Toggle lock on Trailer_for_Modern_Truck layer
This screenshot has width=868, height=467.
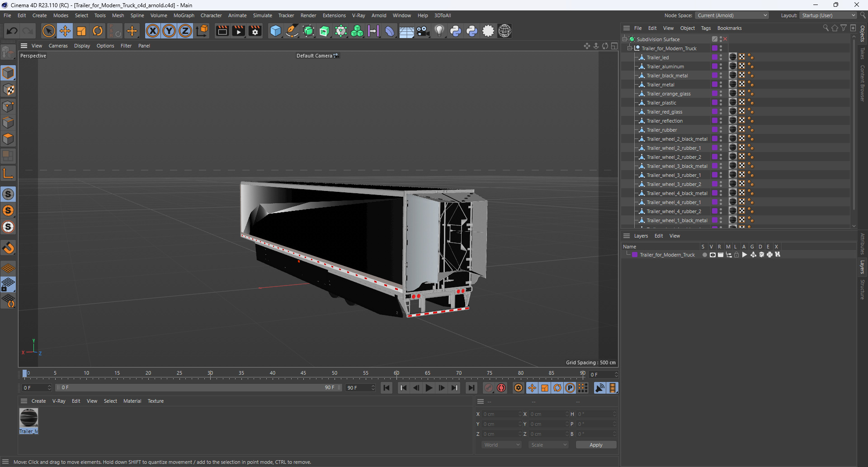(736, 255)
